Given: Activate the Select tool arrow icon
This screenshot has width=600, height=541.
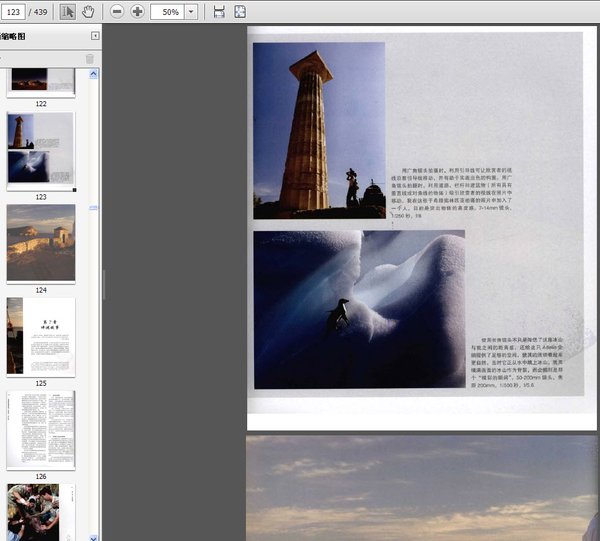Looking at the screenshot, I should coord(68,11).
